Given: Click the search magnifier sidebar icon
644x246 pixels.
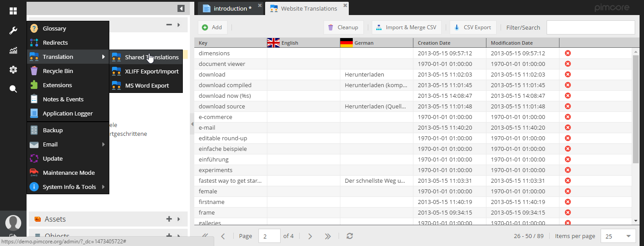Looking at the screenshot, I should coord(13,89).
